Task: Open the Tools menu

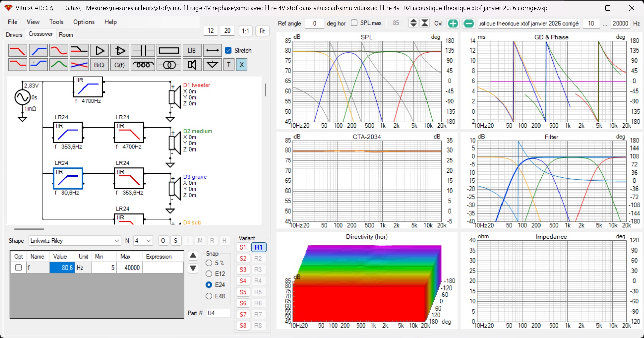Action: (56, 22)
